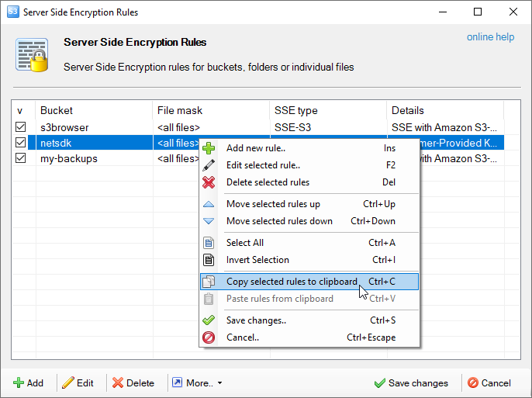Viewport: 532px width, 398px height.
Task: Click the Cancel button at bottom right
Action: [x=489, y=383]
